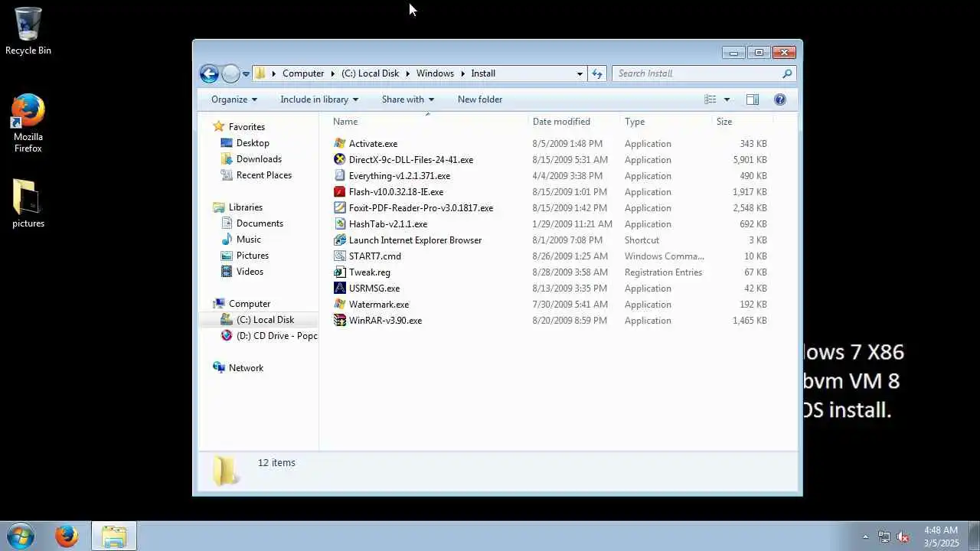Screen dimensions: 980x551
Task: Click Computer in the address breadcrumb
Action: tap(303, 73)
